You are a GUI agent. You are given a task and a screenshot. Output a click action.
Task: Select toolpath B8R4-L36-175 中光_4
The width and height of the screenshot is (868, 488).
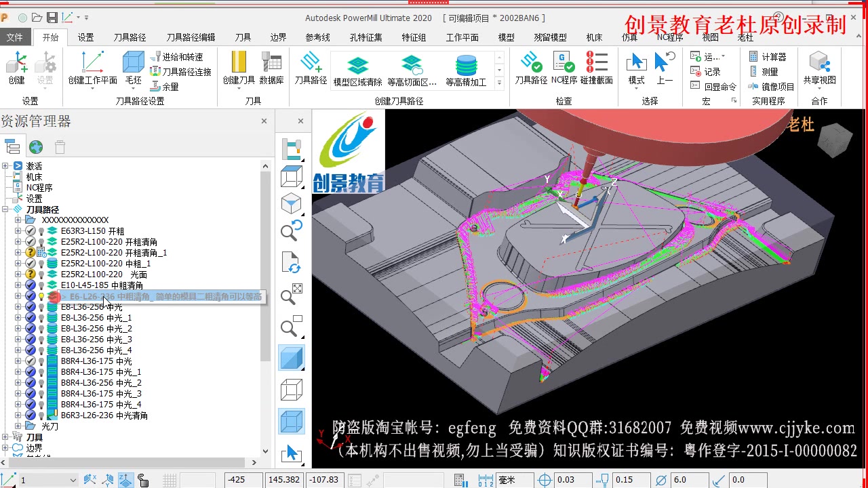(x=101, y=405)
